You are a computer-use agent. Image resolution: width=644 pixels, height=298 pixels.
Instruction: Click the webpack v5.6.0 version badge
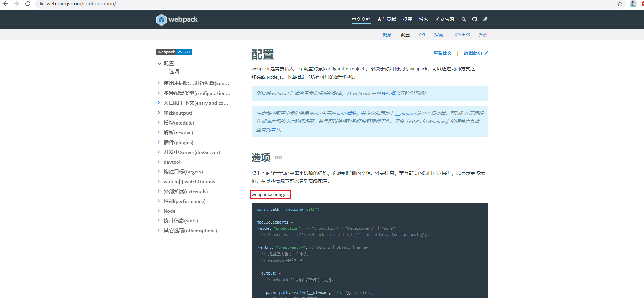(174, 52)
